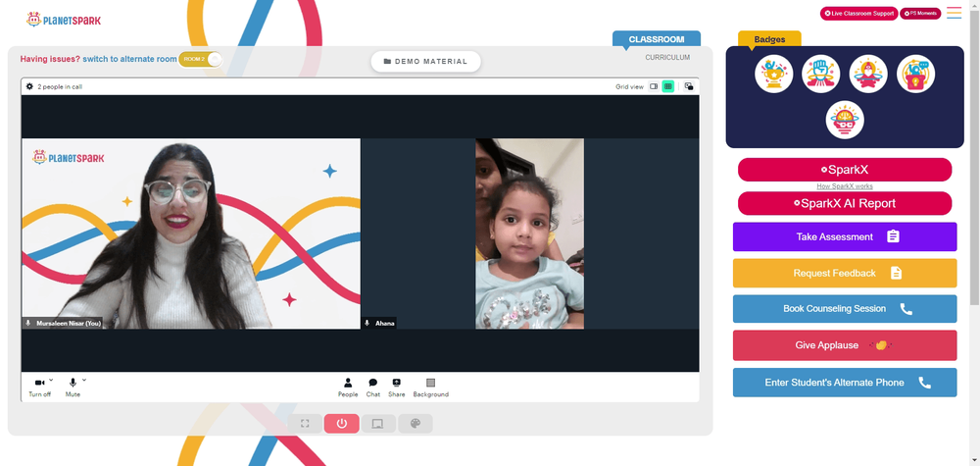Select Ahana's video tile
980x466 pixels.
(x=529, y=233)
